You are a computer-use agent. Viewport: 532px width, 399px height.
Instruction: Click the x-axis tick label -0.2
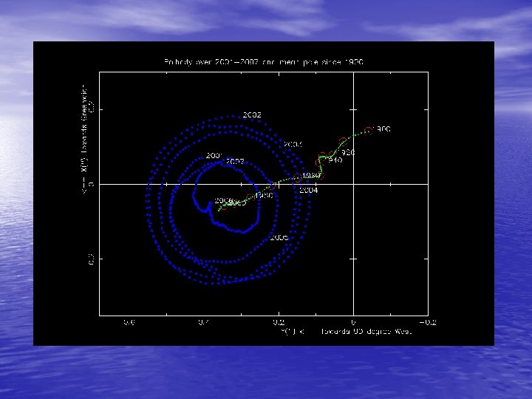[428, 322]
